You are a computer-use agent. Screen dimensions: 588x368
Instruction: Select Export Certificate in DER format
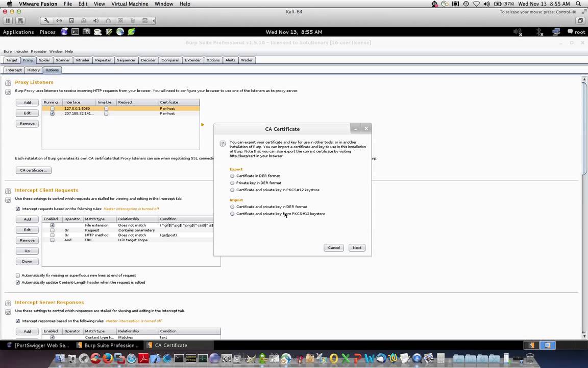(x=232, y=176)
